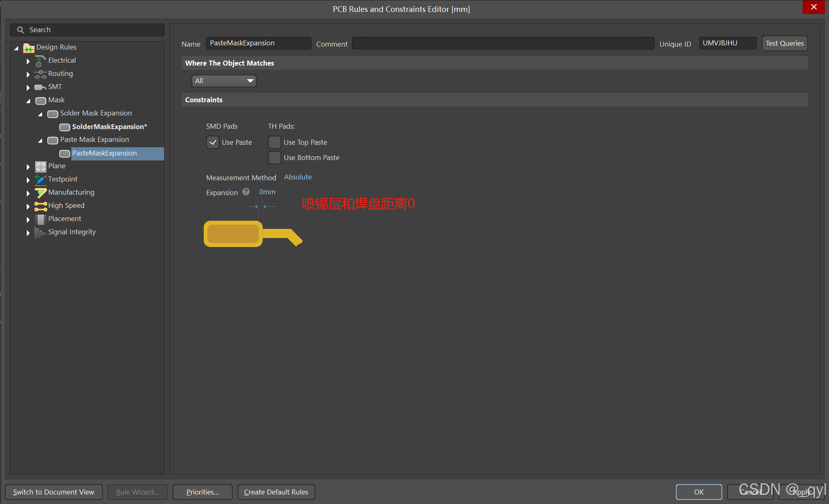
Task: Click the Electrical rules category icon
Action: click(40, 61)
